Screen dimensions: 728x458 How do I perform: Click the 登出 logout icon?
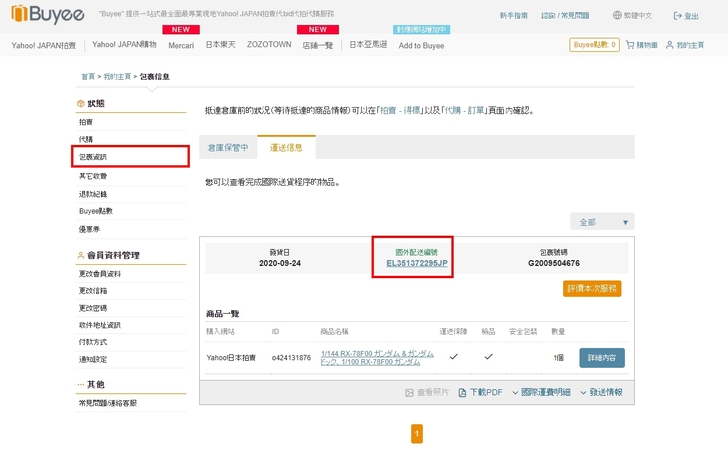coord(677,16)
